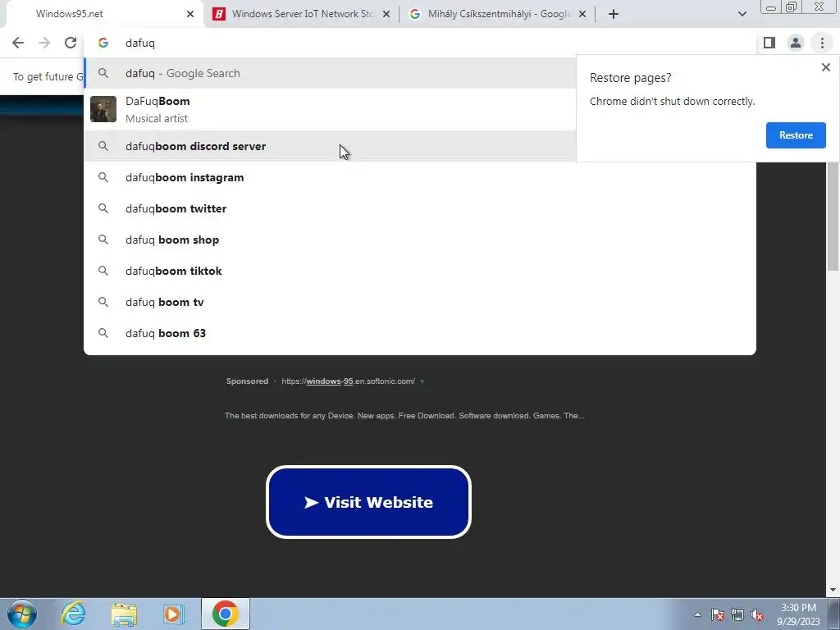Screen dimensions: 840x630
Task: Open the profile avatar menu
Action: coord(796,43)
